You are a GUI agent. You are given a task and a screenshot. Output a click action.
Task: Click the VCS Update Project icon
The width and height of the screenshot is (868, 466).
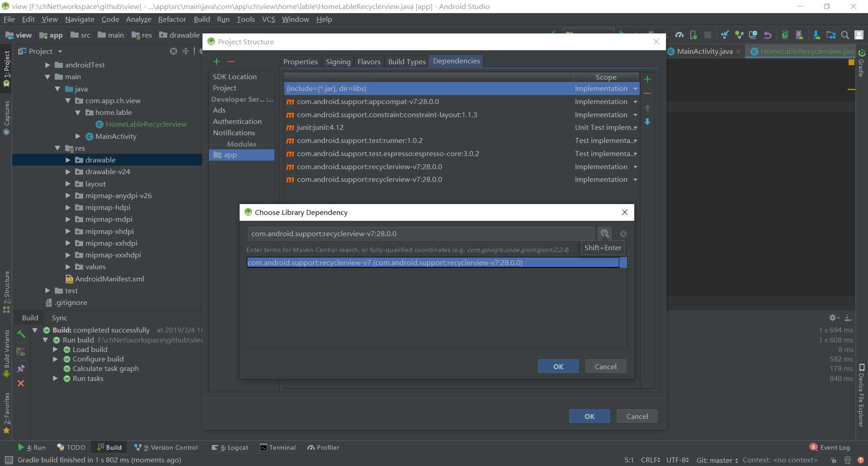[725, 35]
